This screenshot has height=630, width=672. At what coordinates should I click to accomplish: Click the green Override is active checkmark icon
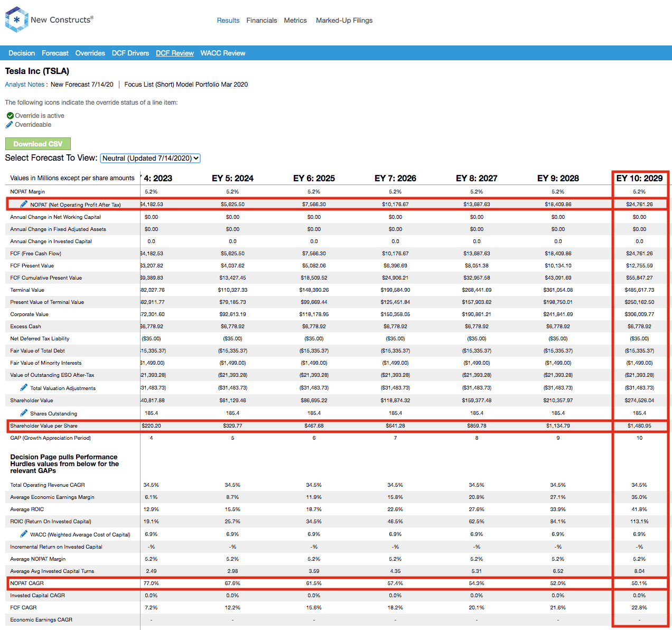[10, 115]
